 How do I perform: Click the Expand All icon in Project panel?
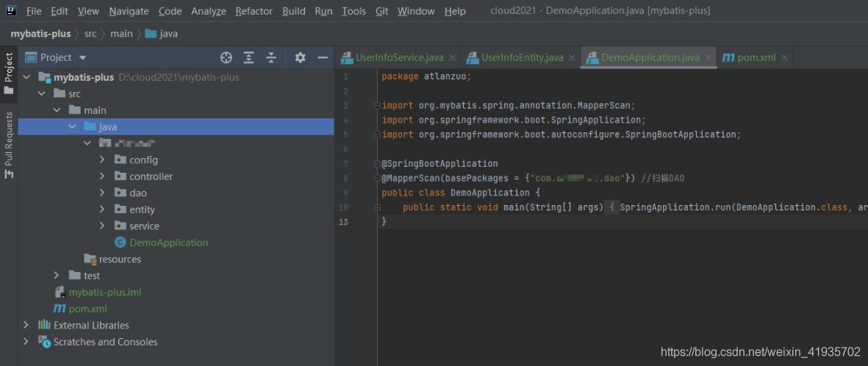249,57
